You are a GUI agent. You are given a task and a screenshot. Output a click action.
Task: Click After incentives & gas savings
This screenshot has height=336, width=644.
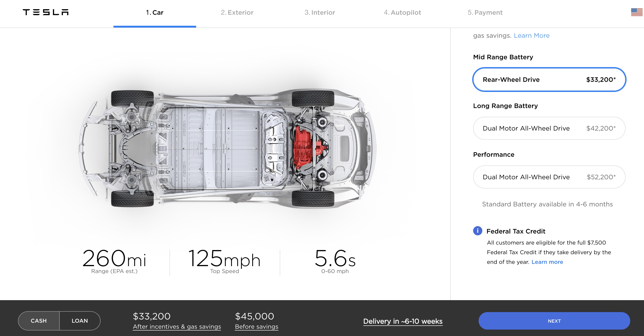click(x=177, y=326)
